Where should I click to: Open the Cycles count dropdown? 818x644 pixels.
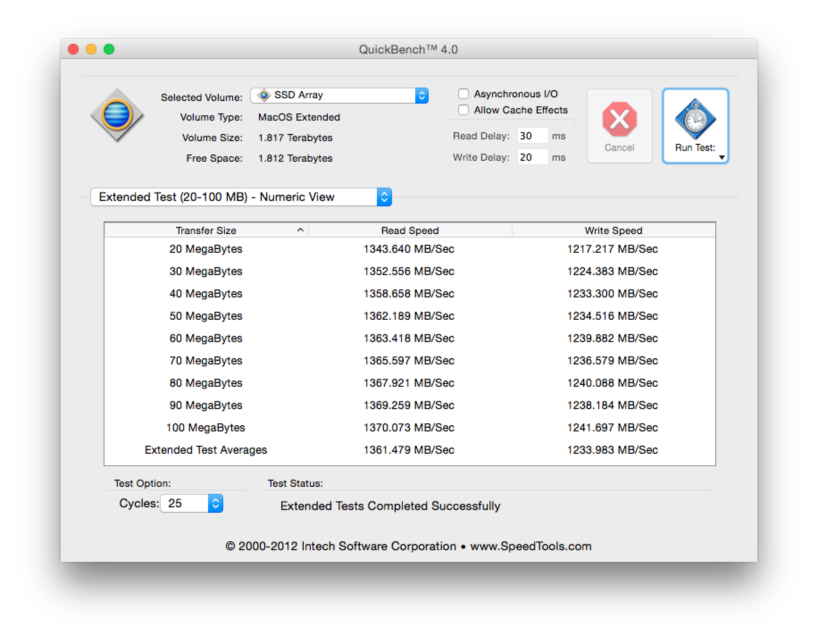pos(192,503)
